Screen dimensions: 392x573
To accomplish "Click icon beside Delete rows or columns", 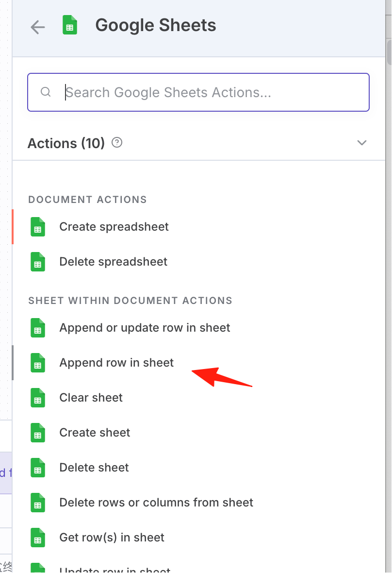I will [37, 503].
